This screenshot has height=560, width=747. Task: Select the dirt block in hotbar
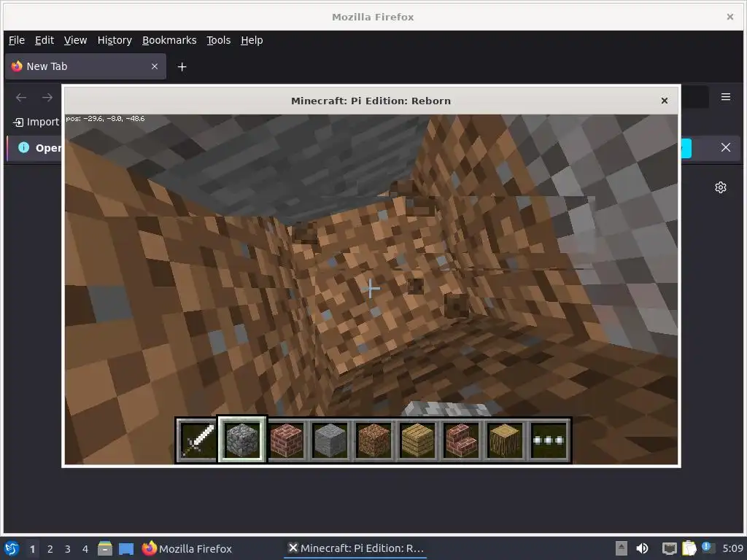(x=373, y=440)
